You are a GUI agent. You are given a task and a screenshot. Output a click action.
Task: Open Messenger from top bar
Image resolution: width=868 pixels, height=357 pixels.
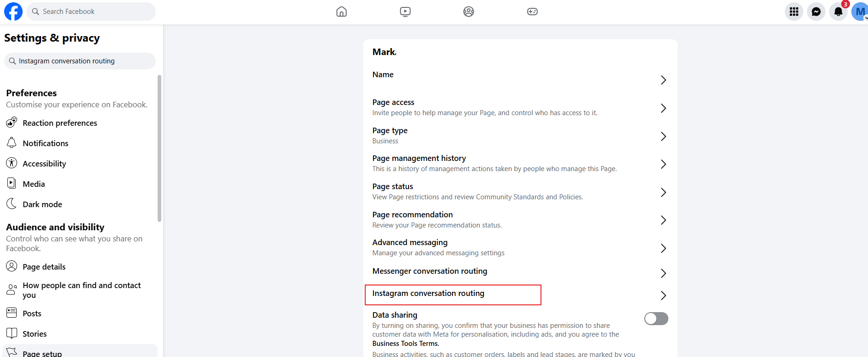(x=816, y=12)
